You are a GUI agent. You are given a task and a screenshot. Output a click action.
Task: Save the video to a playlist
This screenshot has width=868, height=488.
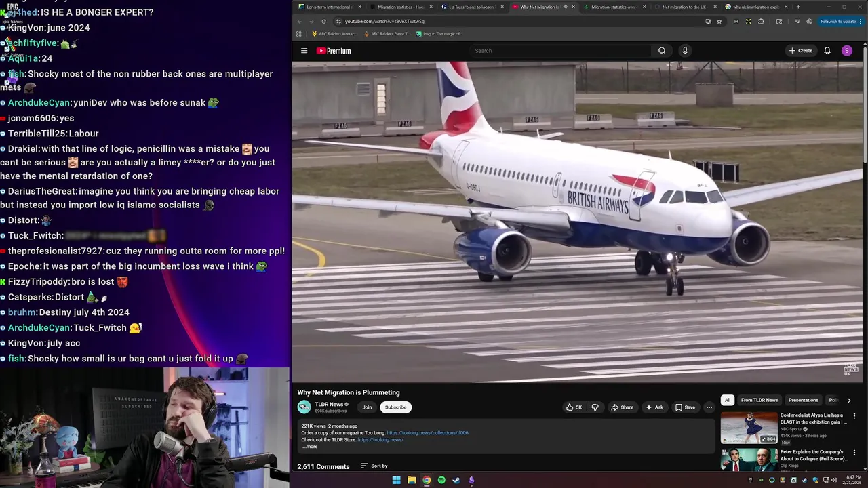[x=685, y=407]
